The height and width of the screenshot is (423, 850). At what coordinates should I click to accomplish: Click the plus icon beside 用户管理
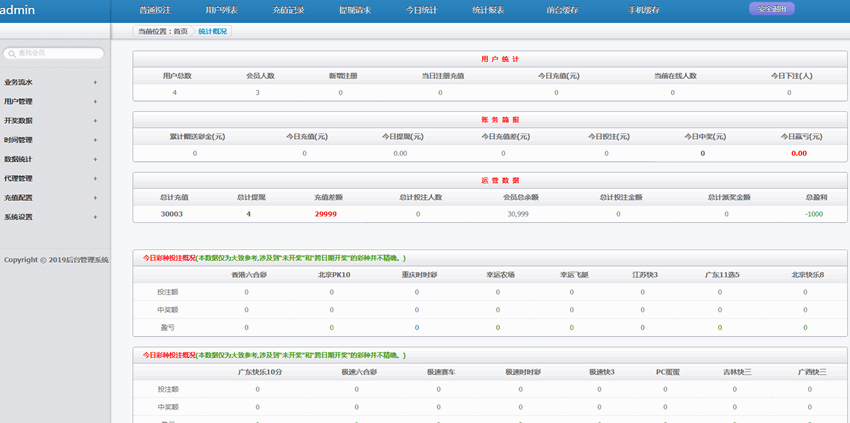95,101
